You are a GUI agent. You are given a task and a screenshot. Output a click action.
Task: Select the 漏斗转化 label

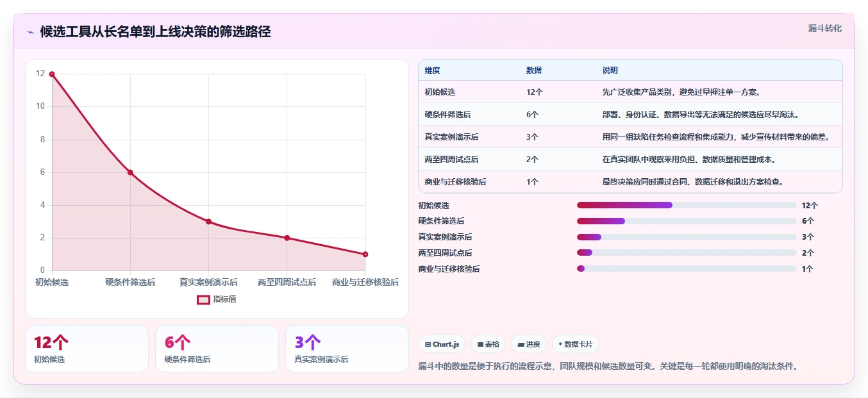[x=824, y=29]
